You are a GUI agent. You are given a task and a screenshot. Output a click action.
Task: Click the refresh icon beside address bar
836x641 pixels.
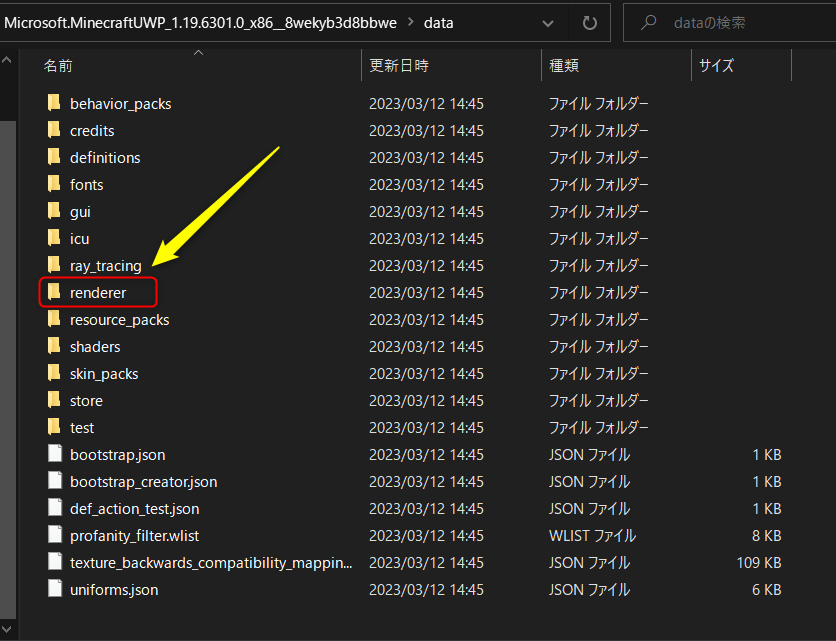(x=589, y=22)
